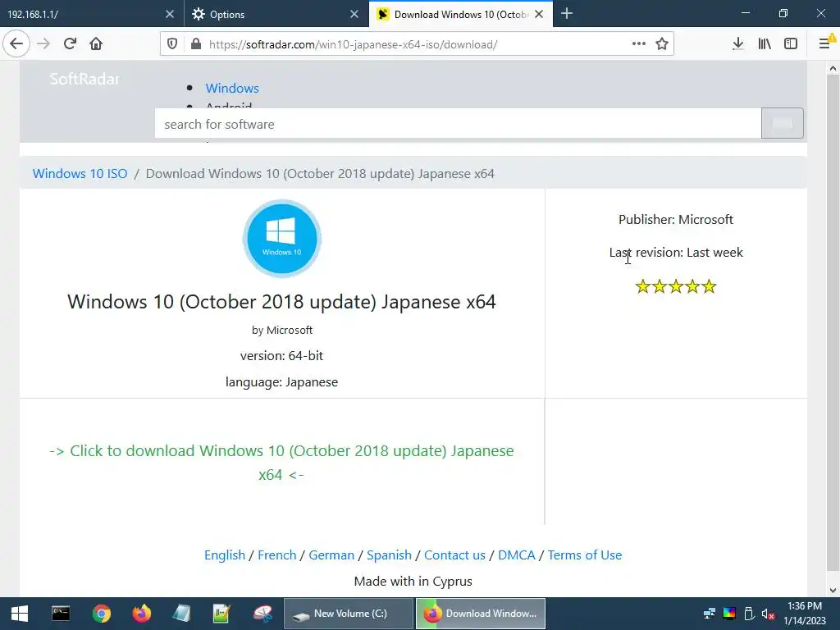Screen dimensions: 840x630
Task: Launch Google Chrome from taskbar
Action: (101, 614)
